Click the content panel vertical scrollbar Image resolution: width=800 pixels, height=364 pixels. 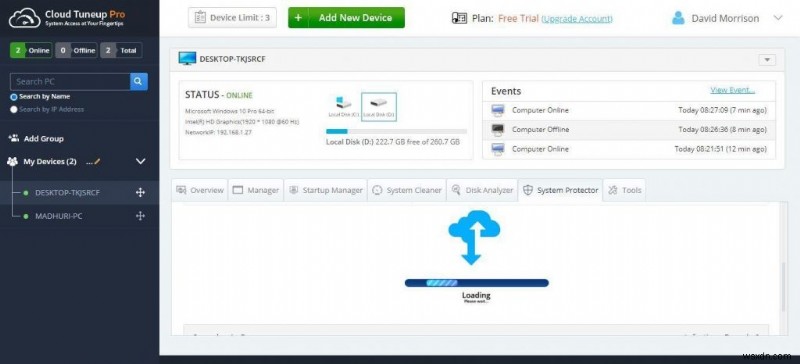point(783,286)
